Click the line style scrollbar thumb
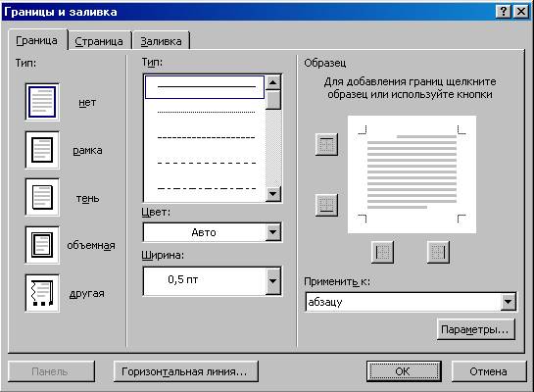The height and width of the screenshot is (392, 534). point(272,100)
